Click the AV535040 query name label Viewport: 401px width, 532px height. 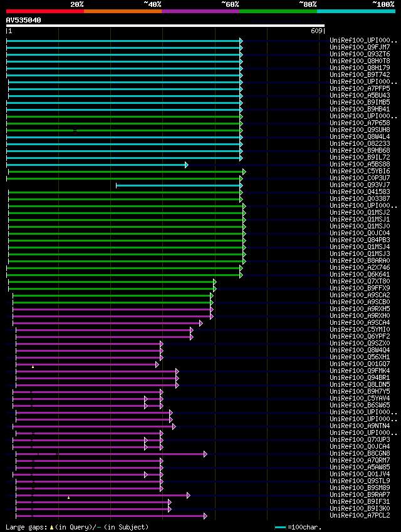click(23, 20)
